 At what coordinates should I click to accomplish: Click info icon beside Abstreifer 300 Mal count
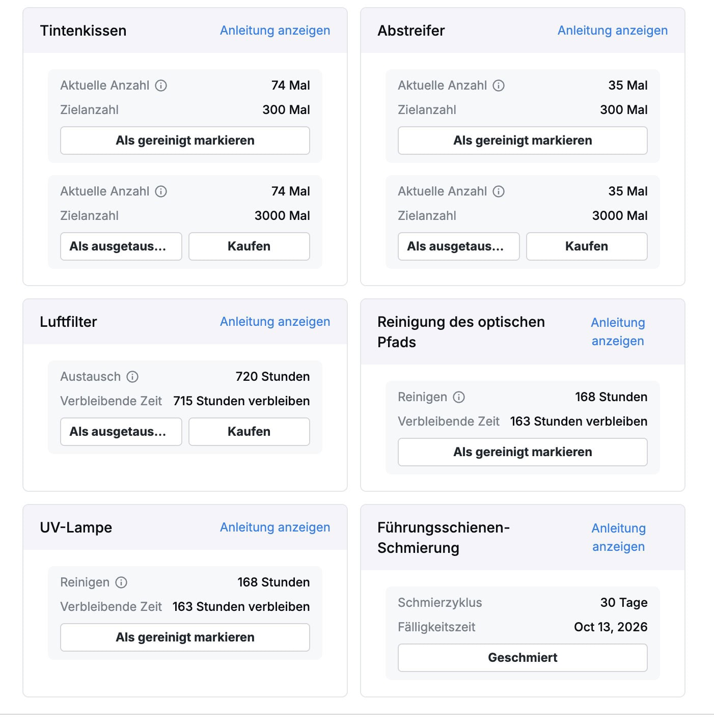point(499,86)
